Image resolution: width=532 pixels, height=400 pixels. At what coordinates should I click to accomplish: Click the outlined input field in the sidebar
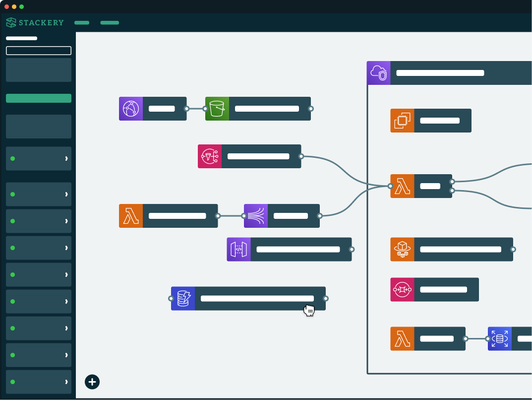[39, 51]
